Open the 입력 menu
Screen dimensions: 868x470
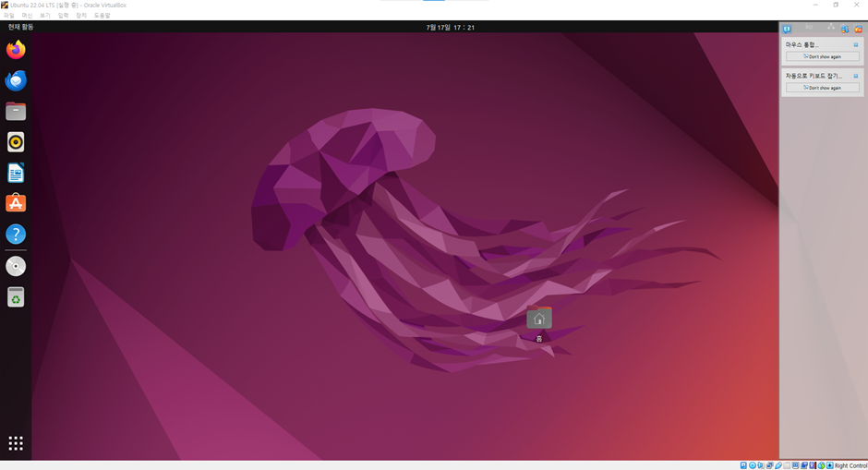[x=63, y=16]
